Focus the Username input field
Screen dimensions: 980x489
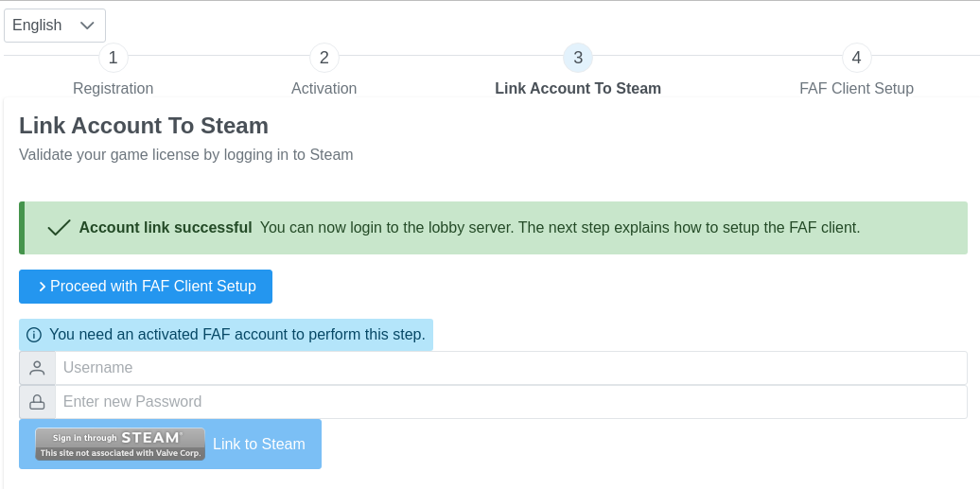[x=511, y=368]
